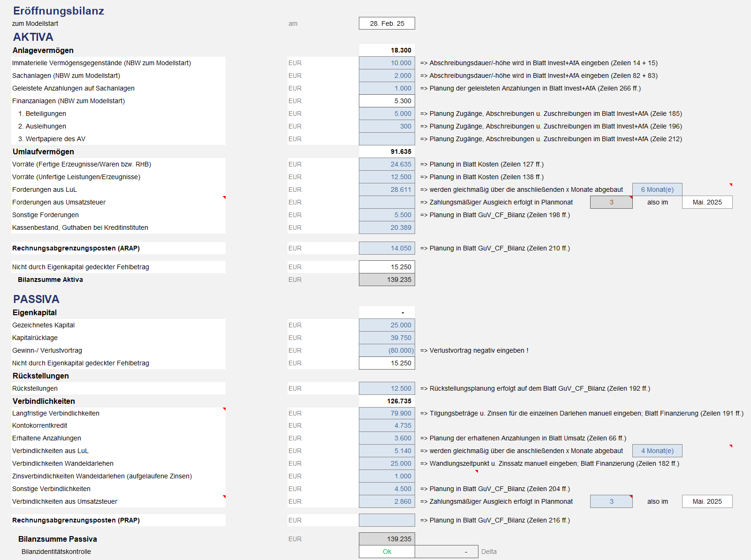Image resolution: width=751 pixels, height=560 pixels.
Task: Click the Verlustvortrag cell showing (80.000)
Action: pyautogui.click(x=387, y=350)
